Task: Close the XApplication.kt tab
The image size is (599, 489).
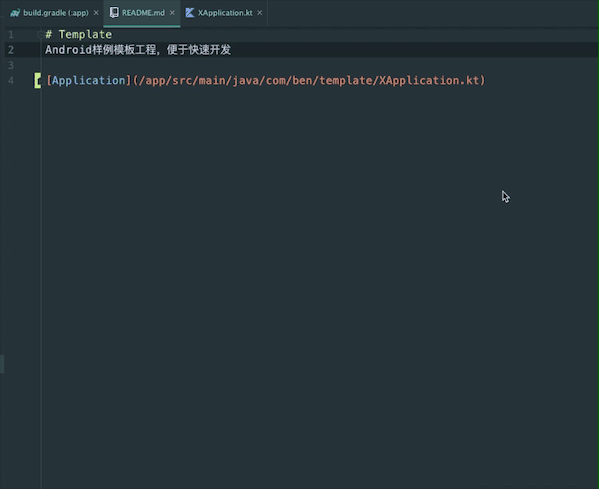Action: click(x=260, y=13)
